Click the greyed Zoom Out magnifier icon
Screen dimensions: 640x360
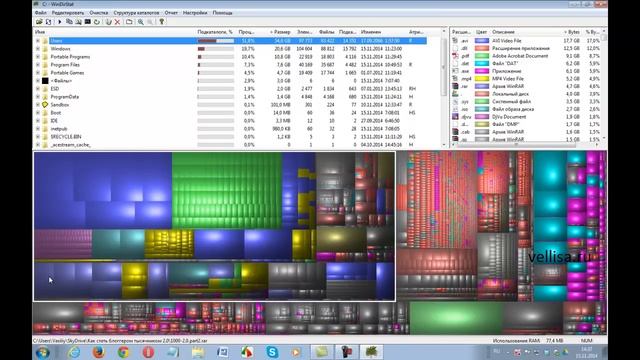tap(150, 22)
